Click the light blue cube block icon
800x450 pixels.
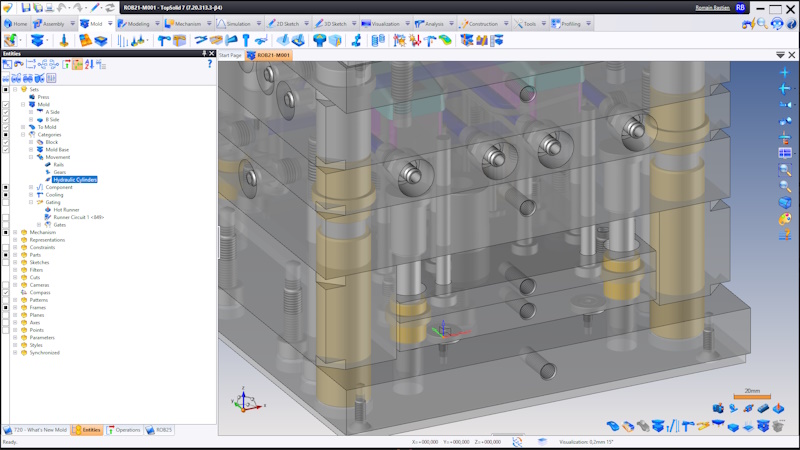[x=335, y=40]
